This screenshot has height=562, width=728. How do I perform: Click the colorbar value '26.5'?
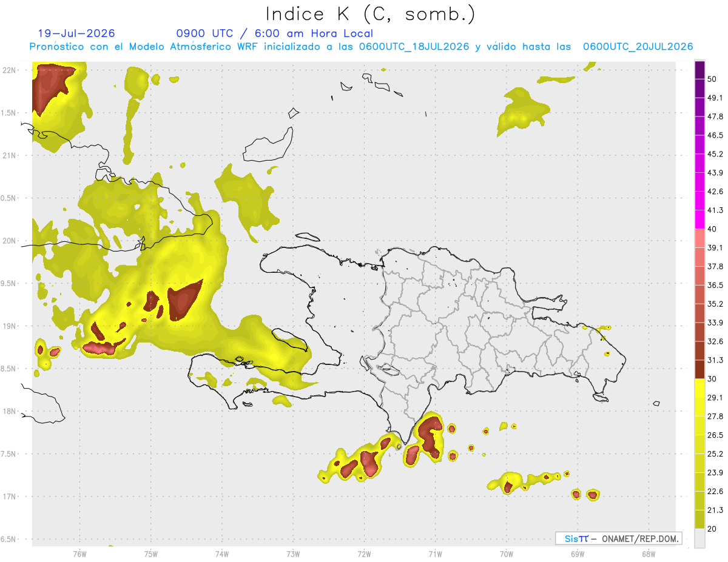pos(716,435)
